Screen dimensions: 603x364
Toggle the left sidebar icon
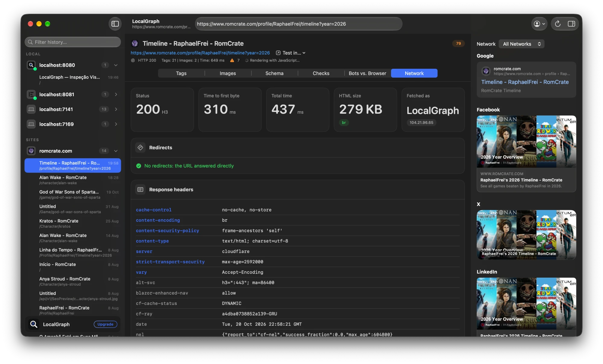[x=115, y=24]
